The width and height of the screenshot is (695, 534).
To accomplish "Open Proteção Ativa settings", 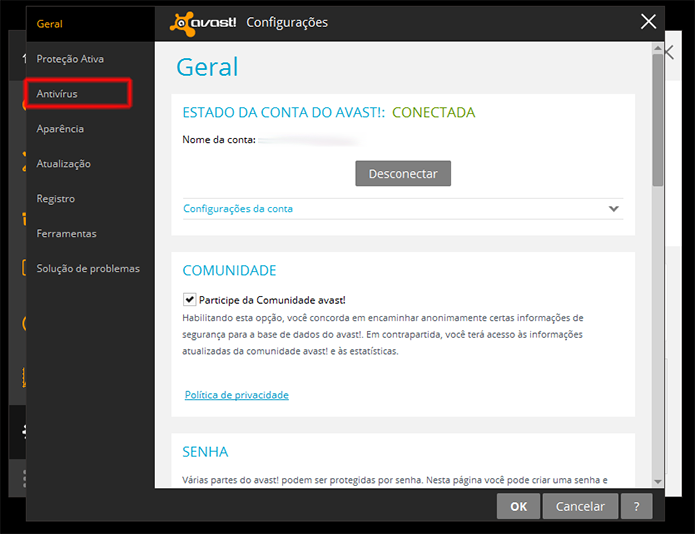I will pos(70,59).
